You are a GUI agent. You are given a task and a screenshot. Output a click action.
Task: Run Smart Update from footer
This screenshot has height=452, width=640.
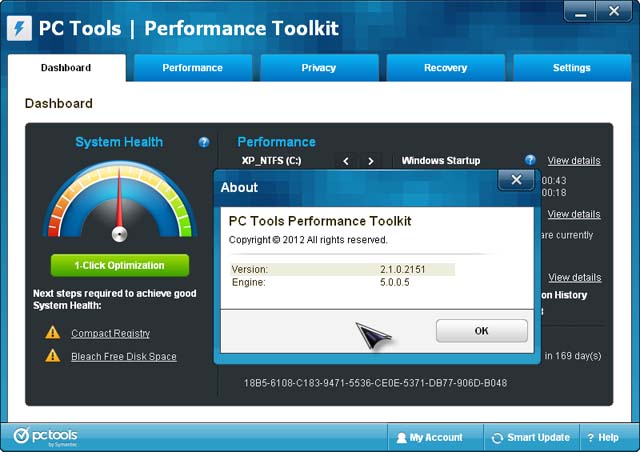[531, 437]
